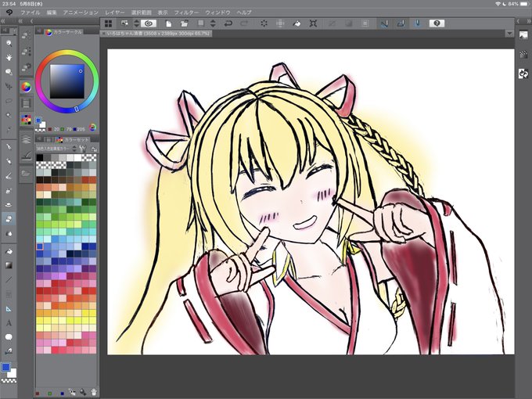Open the color set name dropdown

[x=56, y=149]
